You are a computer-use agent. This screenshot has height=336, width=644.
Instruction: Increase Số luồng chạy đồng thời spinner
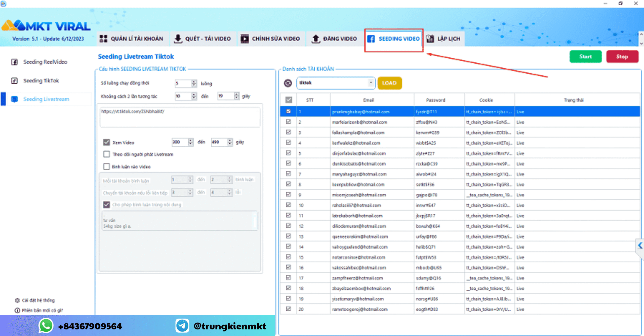click(x=194, y=82)
